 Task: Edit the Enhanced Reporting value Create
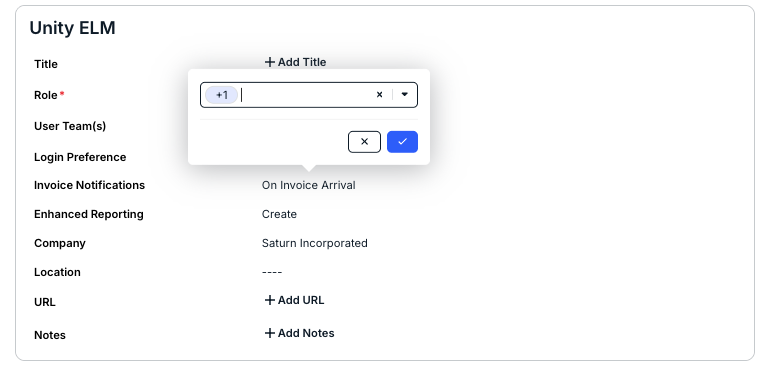point(279,214)
